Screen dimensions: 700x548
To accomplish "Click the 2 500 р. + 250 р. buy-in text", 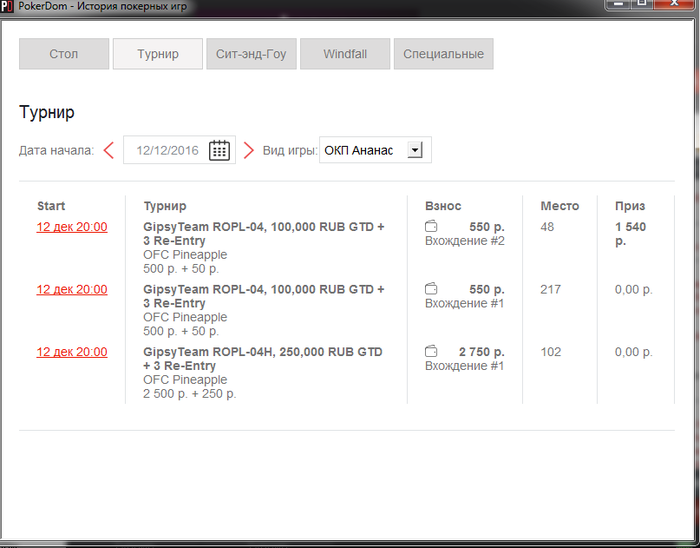I will [x=189, y=394].
